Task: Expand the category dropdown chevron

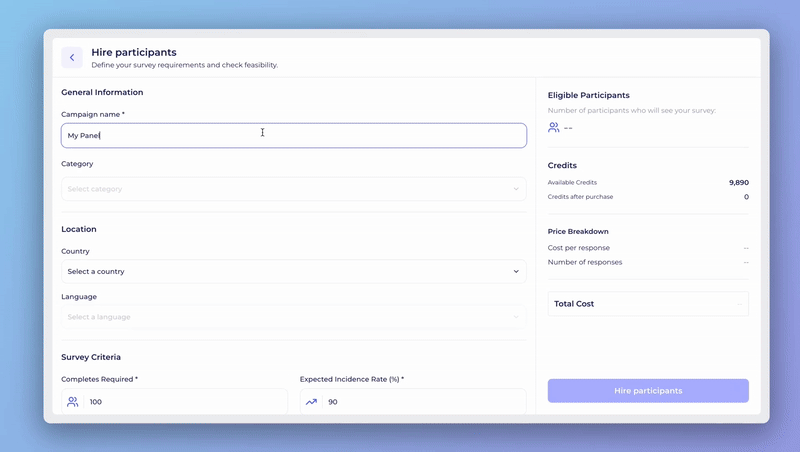Action: (x=516, y=189)
